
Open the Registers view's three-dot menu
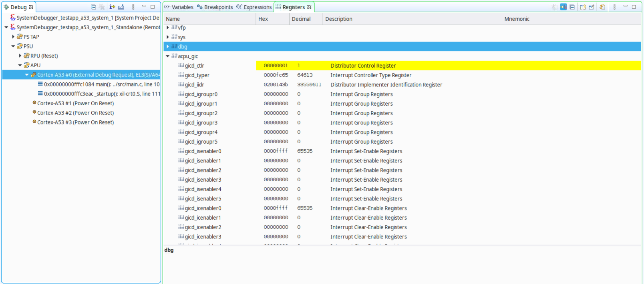(x=614, y=7)
